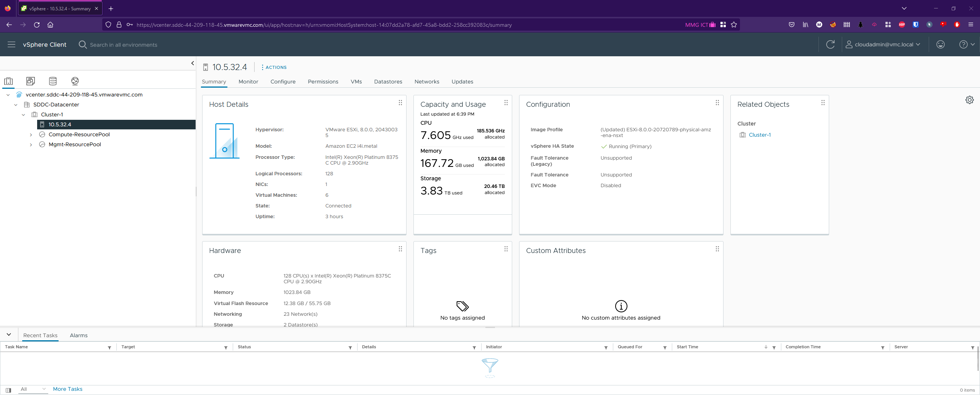
Task: Collapse the vcenter.sddc tree node
Action: coord(8,95)
